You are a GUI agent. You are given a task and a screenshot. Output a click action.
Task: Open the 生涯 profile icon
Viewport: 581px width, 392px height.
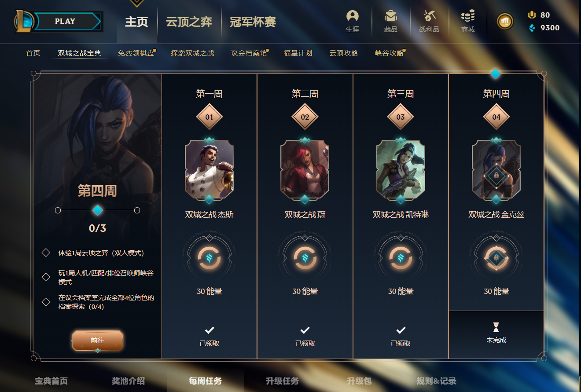pyautogui.click(x=352, y=16)
